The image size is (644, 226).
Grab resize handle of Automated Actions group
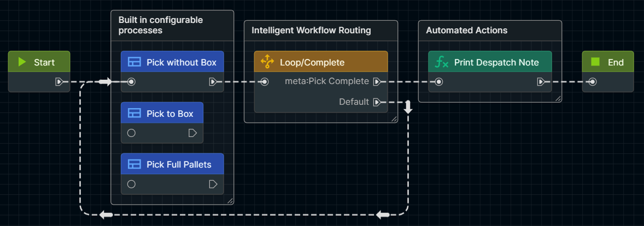[x=558, y=98]
